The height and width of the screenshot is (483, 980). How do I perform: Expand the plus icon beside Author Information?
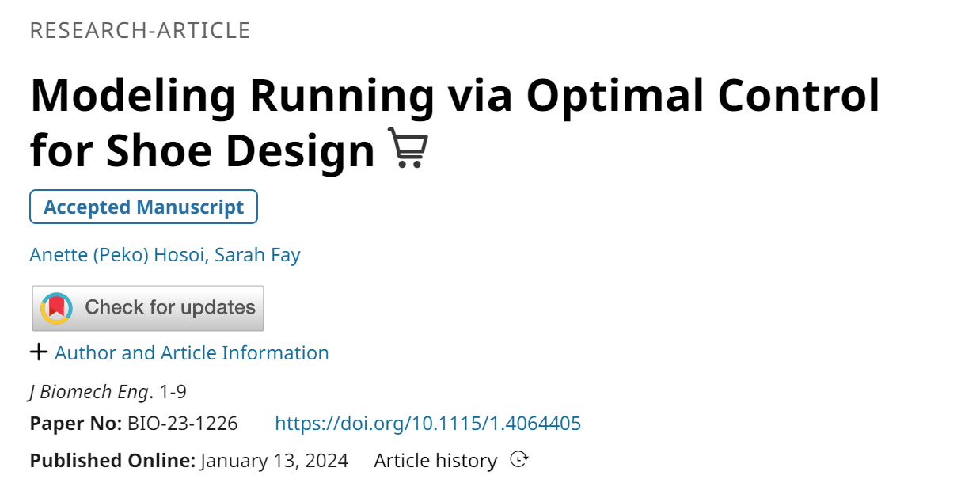coord(39,352)
